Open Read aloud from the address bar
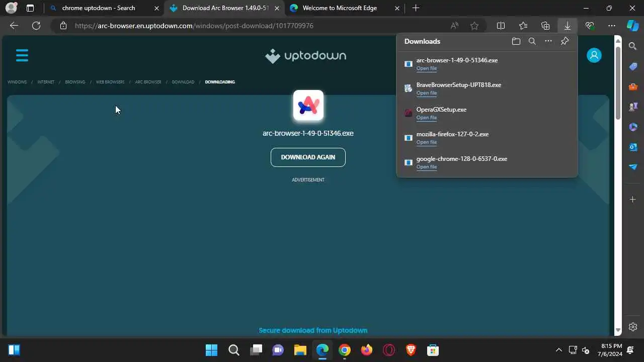This screenshot has height=362, width=644. pos(454,26)
